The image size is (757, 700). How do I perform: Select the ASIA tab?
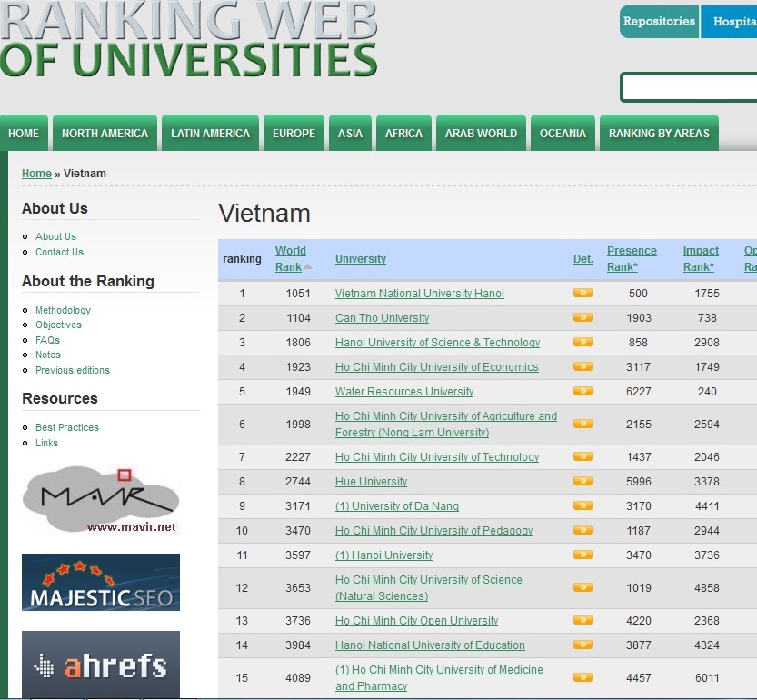(x=350, y=134)
